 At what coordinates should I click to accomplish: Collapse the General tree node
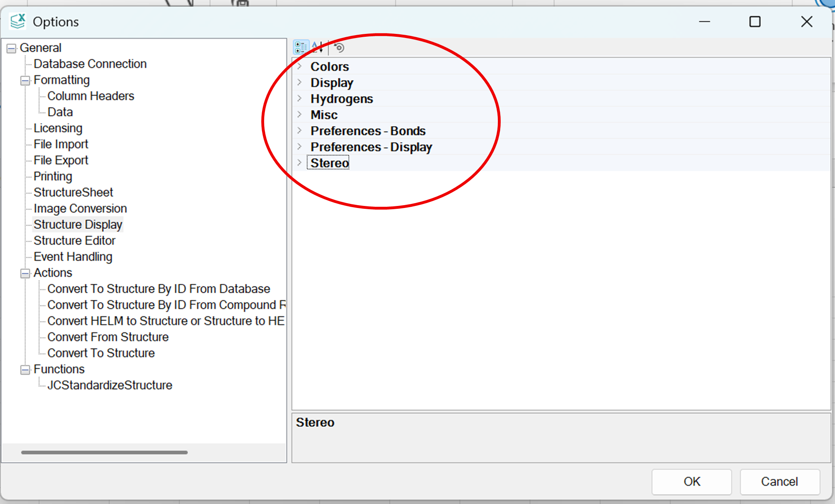(x=12, y=48)
